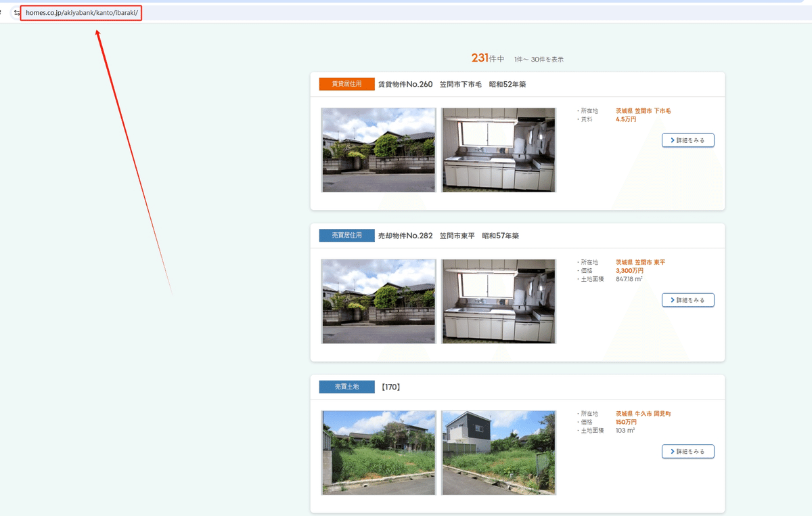Click the homes.co.jp address bar URL
This screenshot has width=812, height=516.
[x=82, y=13]
